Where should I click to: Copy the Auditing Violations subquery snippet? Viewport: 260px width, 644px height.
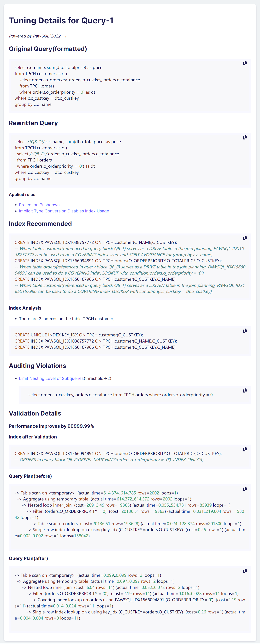click(x=244, y=390)
